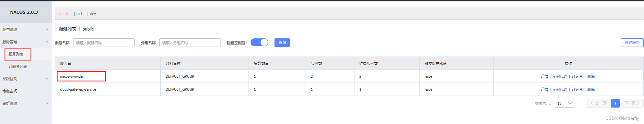
Task: Click the 操作 column header
Action: pyautogui.click(x=568, y=63)
